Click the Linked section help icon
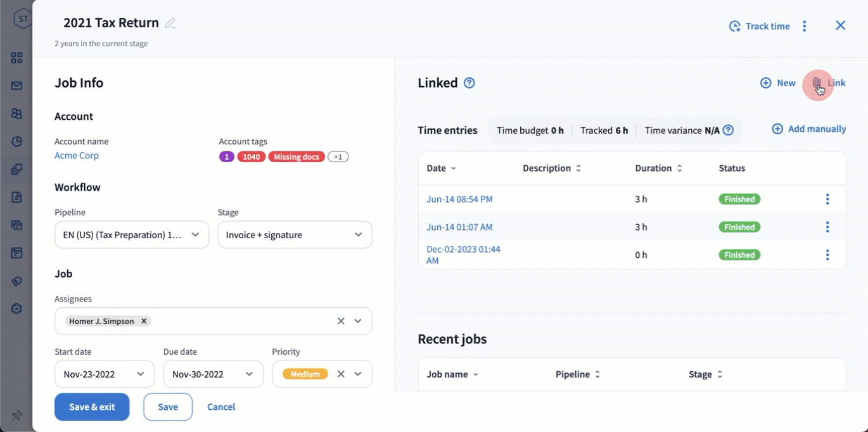This screenshot has height=432, width=868. tap(469, 83)
